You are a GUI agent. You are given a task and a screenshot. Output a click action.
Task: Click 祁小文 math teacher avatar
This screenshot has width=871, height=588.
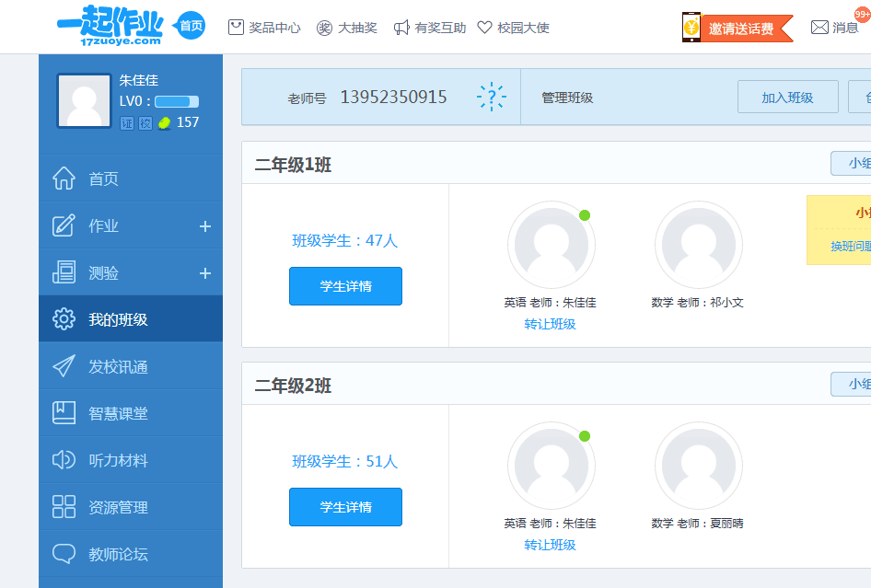click(x=698, y=245)
